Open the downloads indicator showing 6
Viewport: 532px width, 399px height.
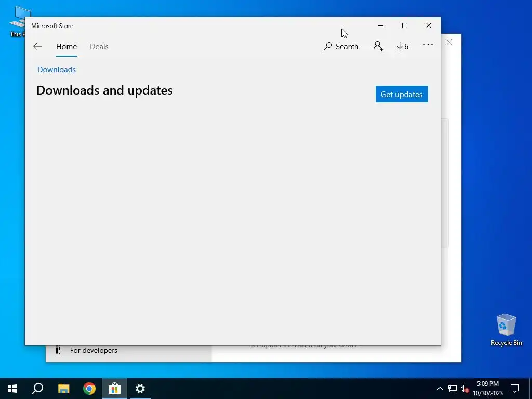tap(403, 46)
